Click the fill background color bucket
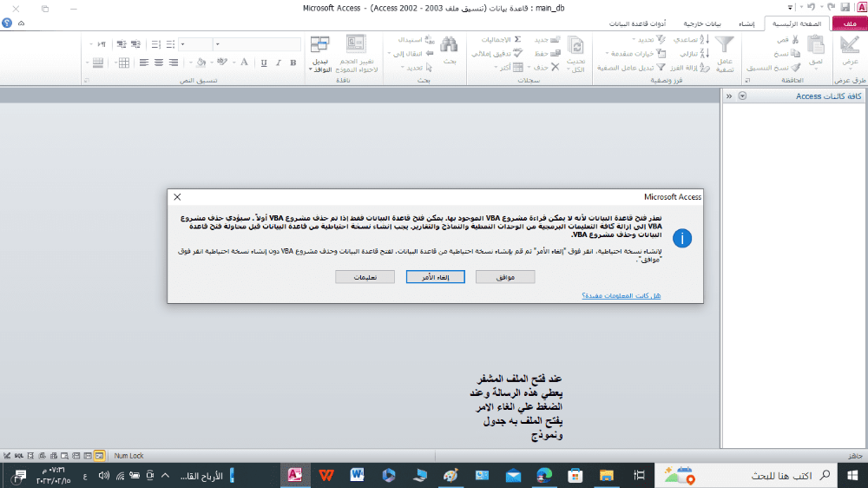This screenshot has height=488, width=868. [201, 63]
